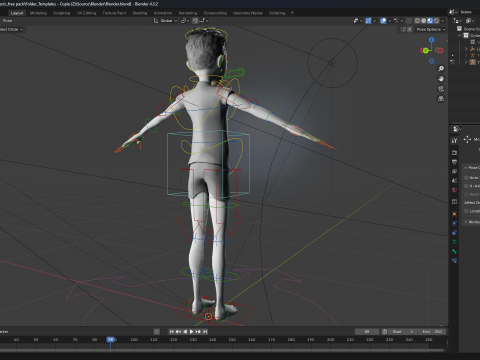Open Pose Options dropdown in viewport
This screenshot has width=480, height=360.
coord(431,29)
